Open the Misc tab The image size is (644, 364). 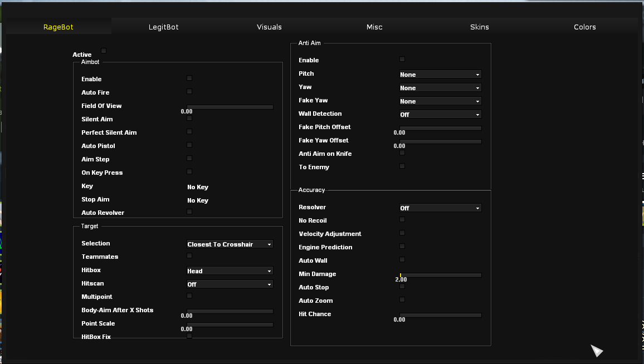[x=374, y=27]
